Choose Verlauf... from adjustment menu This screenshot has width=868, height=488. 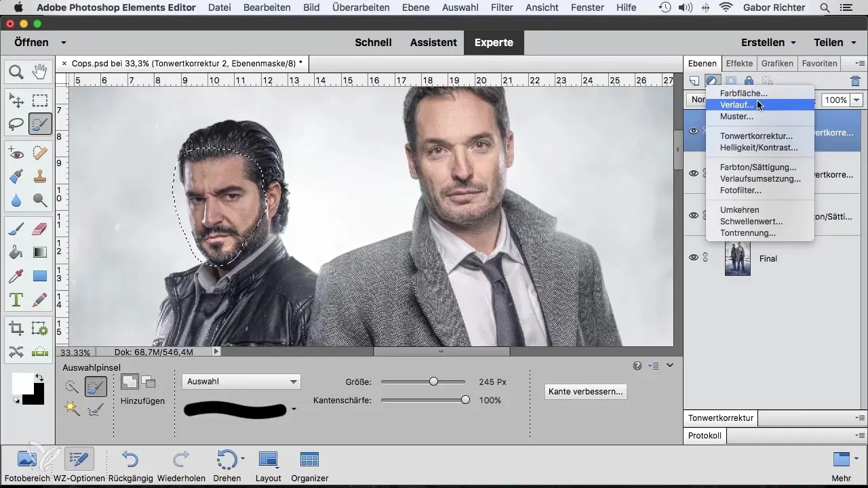click(x=759, y=104)
